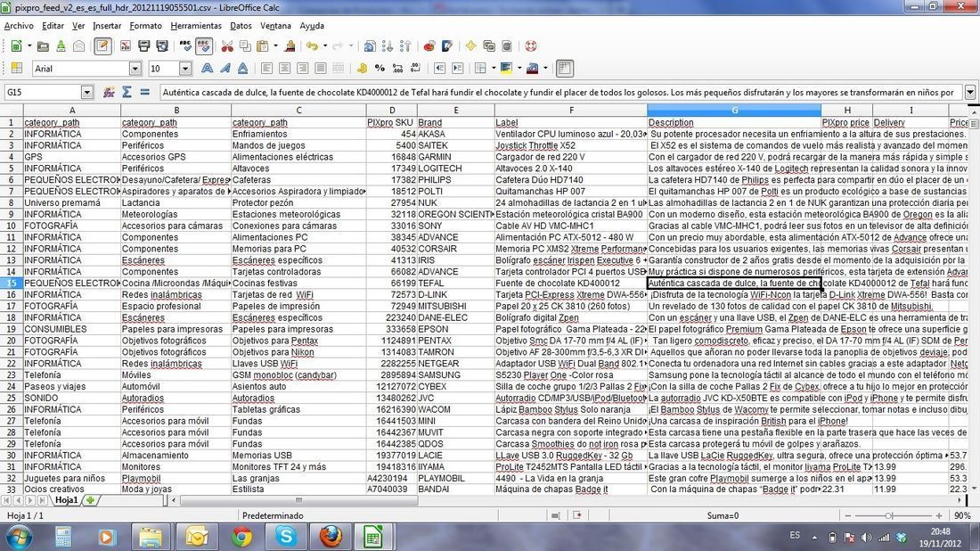
Task: Click cell with text TEFAL
Action: [x=454, y=284]
